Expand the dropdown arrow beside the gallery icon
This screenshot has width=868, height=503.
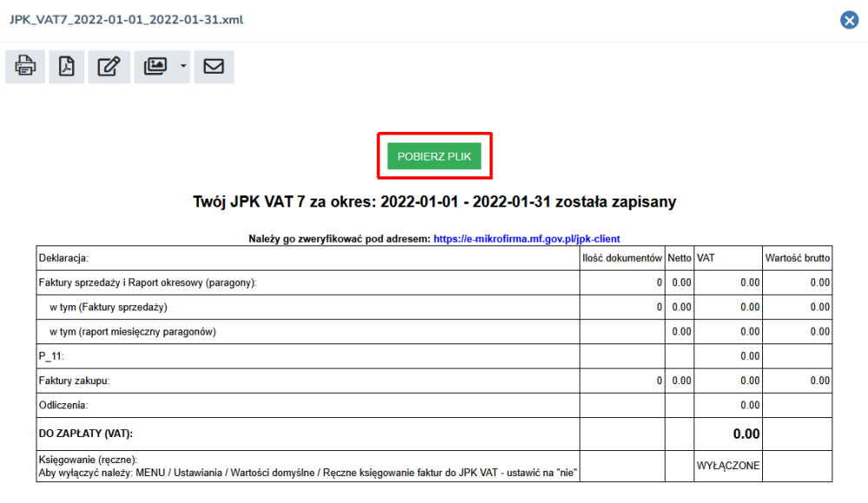[x=182, y=67]
